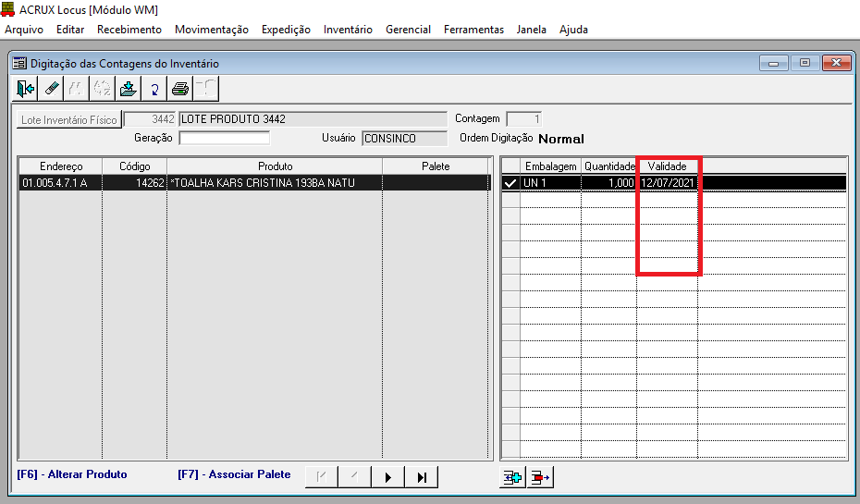Click remove row icon with red bar
Image resolution: width=860 pixels, height=504 pixels.
541,477
